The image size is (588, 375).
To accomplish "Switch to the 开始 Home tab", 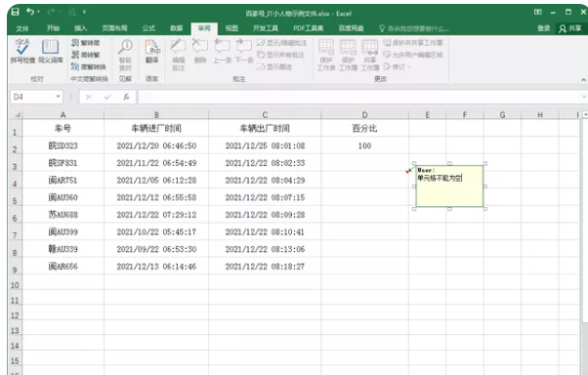I will [54, 28].
